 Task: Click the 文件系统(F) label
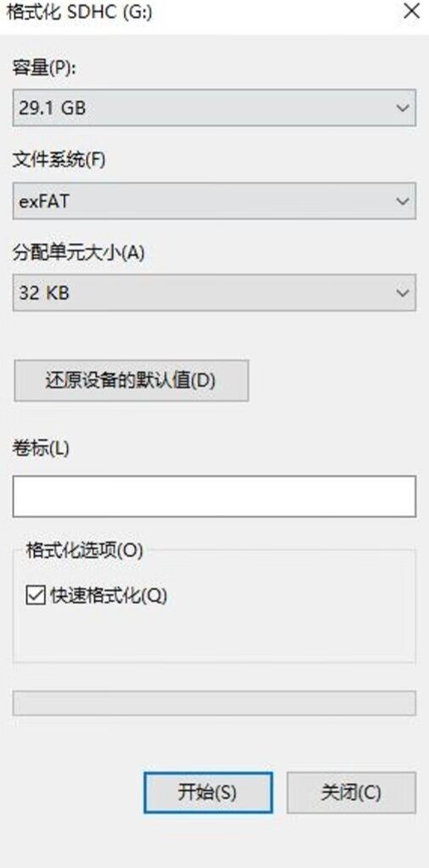pyautogui.click(x=58, y=161)
